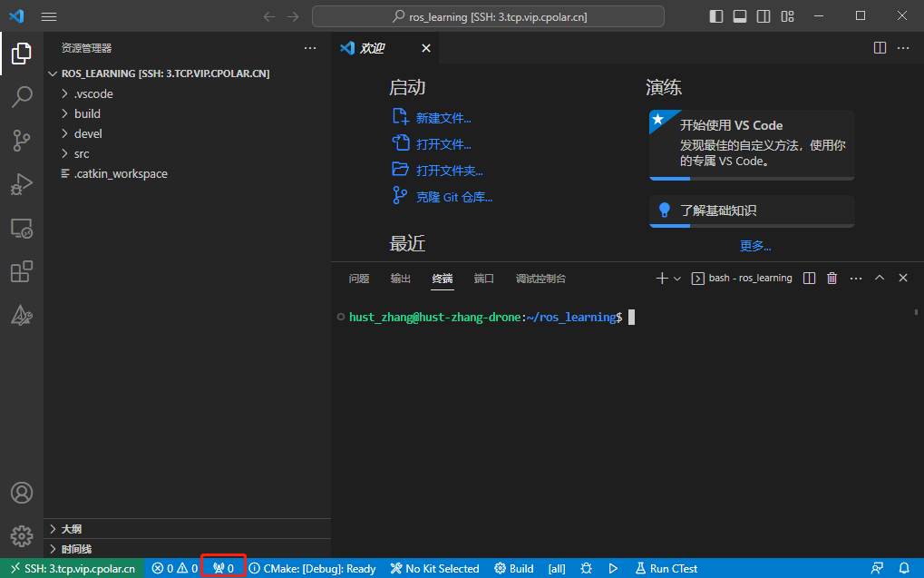Open the Extensions view

(22, 271)
